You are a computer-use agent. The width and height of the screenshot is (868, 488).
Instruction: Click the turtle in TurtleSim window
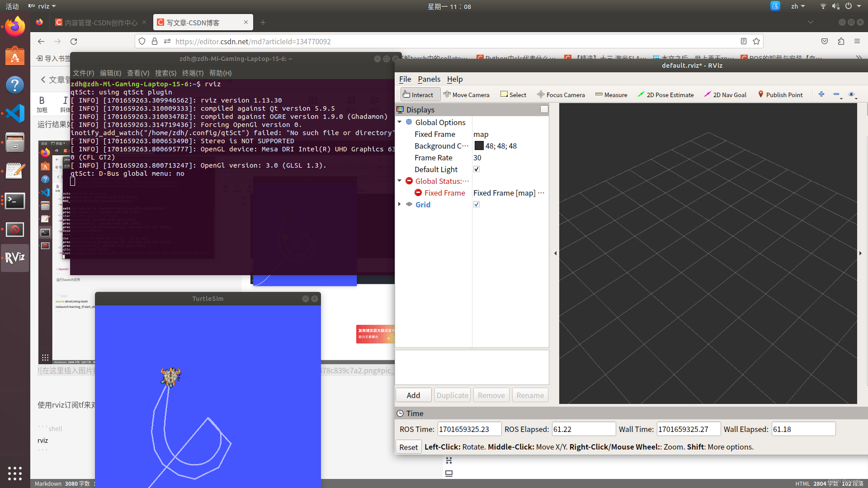click(170, 376)
